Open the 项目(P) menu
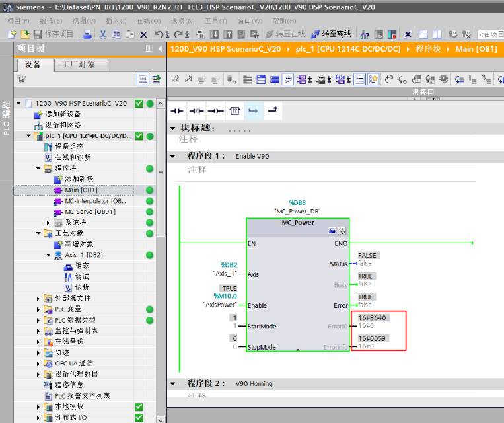Screen dimensions: 504x423 (18, 21)
